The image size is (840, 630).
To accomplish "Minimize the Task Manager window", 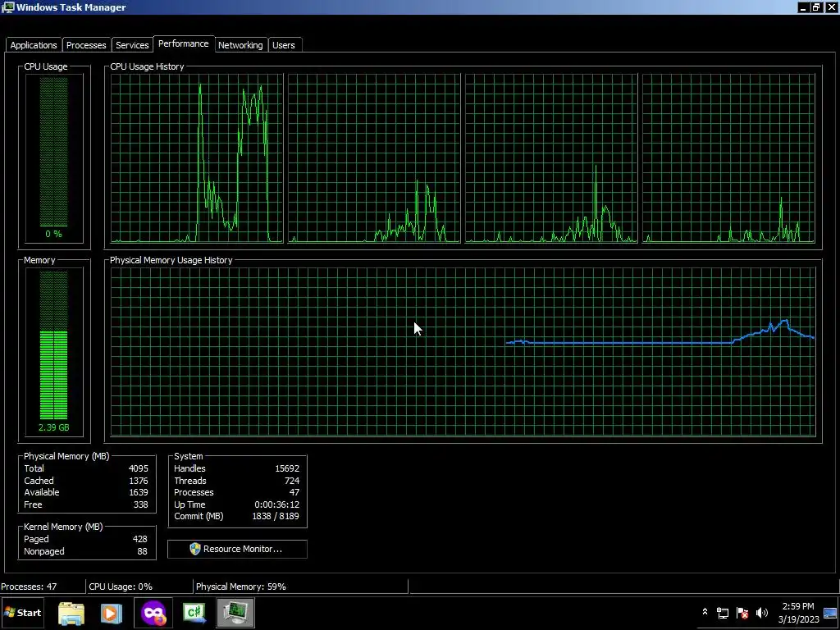I will coord(802,7).
